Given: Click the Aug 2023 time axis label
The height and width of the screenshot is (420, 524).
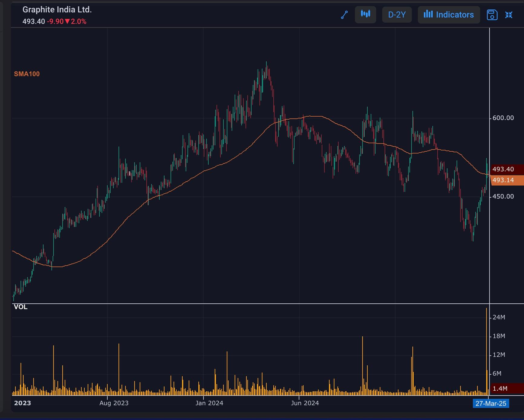Looking at the screenshot, I should click(x=114, y=403).
